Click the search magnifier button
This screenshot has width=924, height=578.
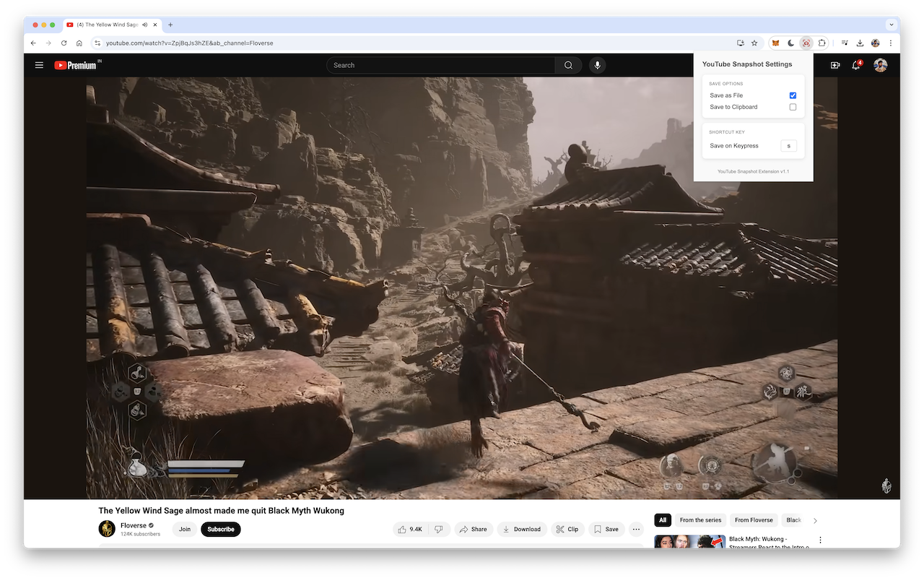[x=568, y=65]
